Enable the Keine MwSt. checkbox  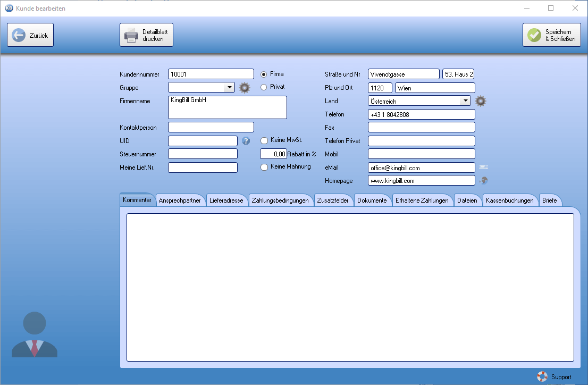tap(264, 140)
